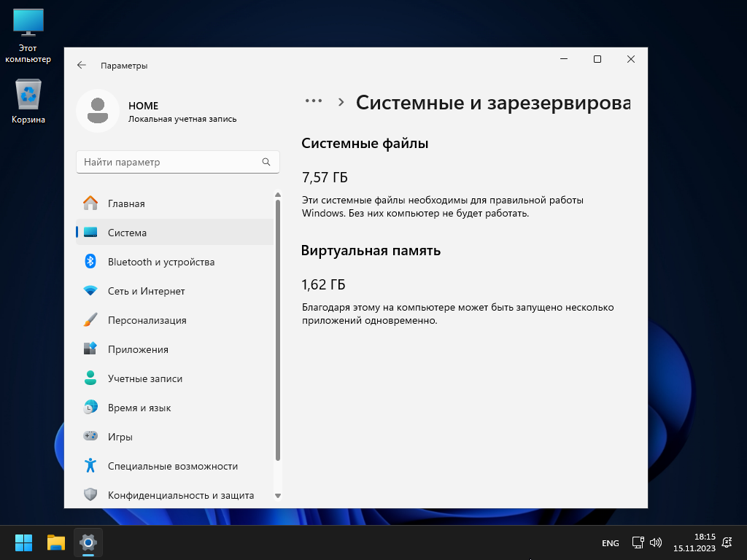Expand breadcrumb with three dots button

coord(314,101)
